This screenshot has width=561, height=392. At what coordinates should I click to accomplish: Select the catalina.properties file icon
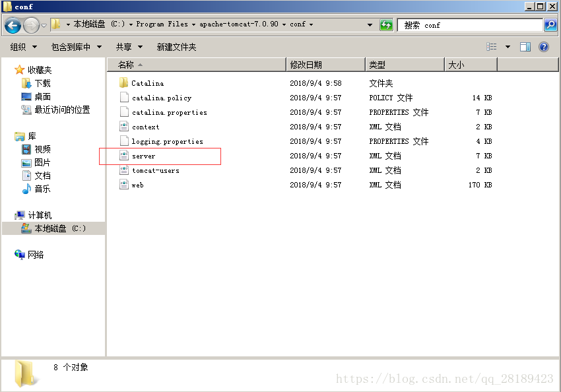(x=124, y=112)
